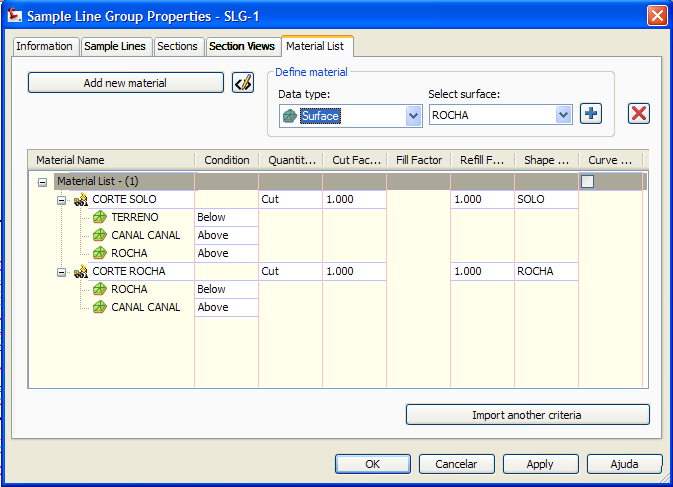Screen dimensions: 673x487
Task: Open the Select surface dropdown
Action: [563, 115]
